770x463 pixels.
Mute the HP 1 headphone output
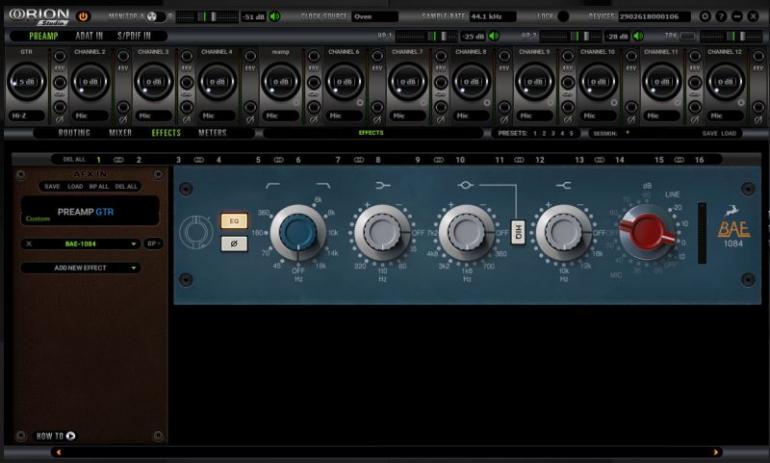(x=494, y=36)
